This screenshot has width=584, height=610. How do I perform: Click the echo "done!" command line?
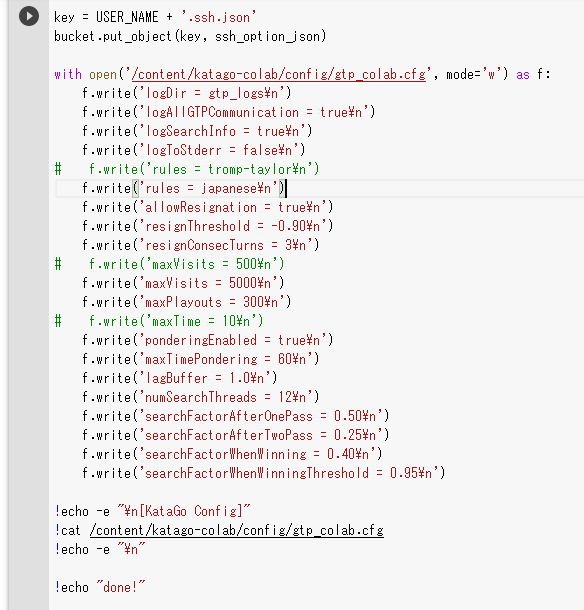tap(100, 587)
